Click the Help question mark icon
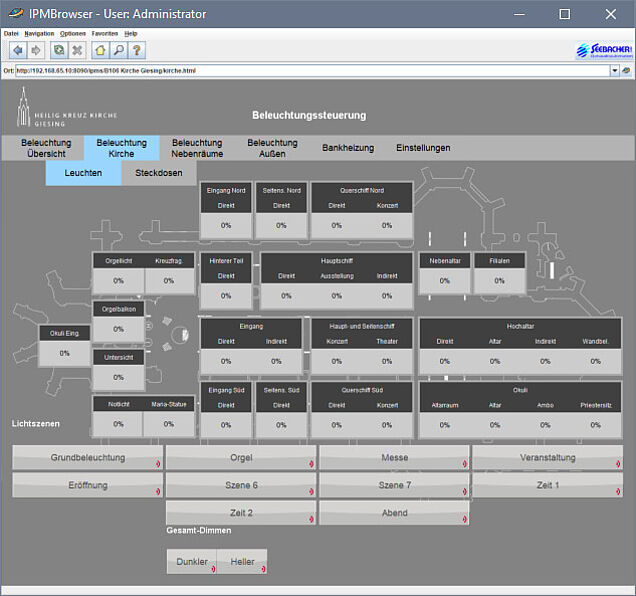The height and width of the screenshot is (596, 636). [137, 50]
